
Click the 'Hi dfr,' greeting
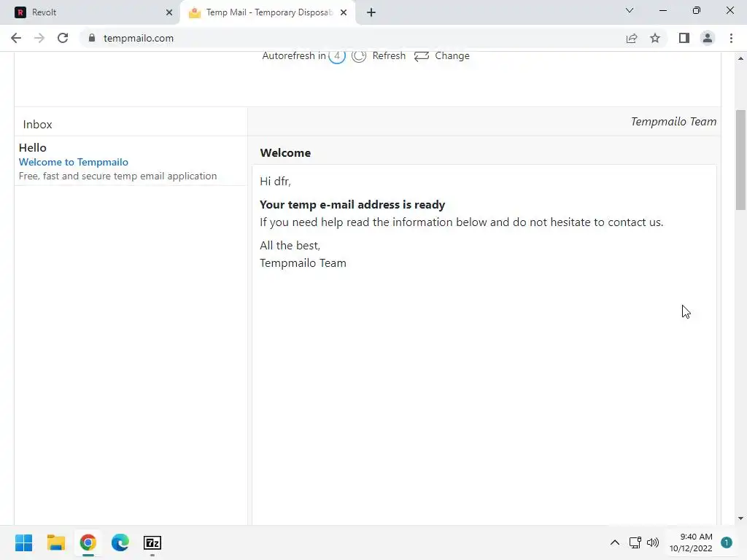(x=275, y=181)
